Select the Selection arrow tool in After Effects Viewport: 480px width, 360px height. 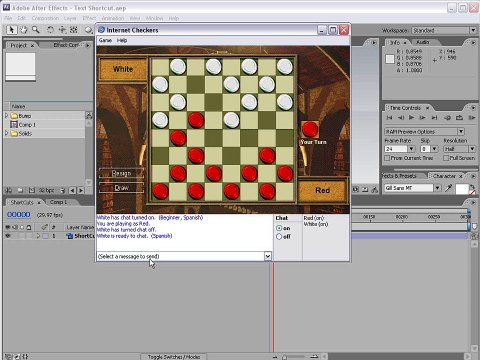coord(11,30)
